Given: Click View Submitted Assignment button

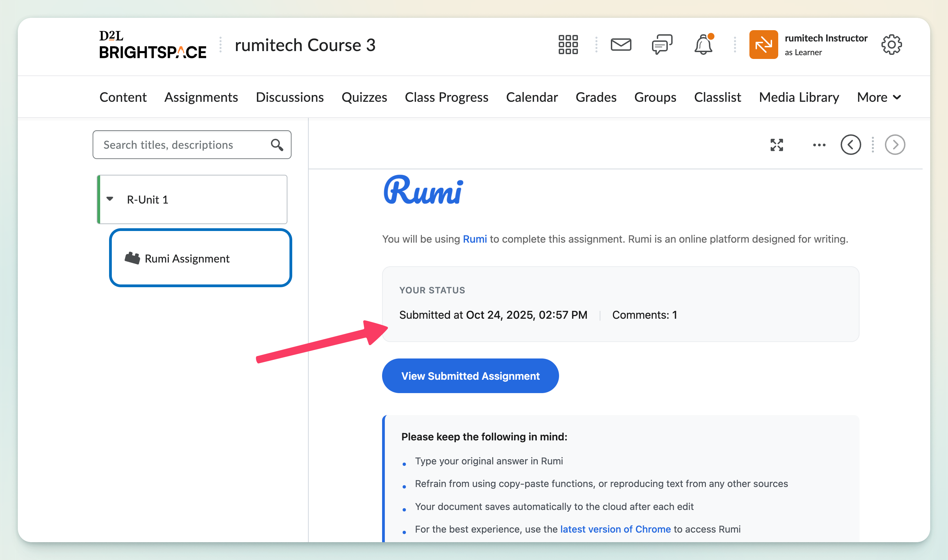Looking at the screenshot, I should (x=470, y=376).
